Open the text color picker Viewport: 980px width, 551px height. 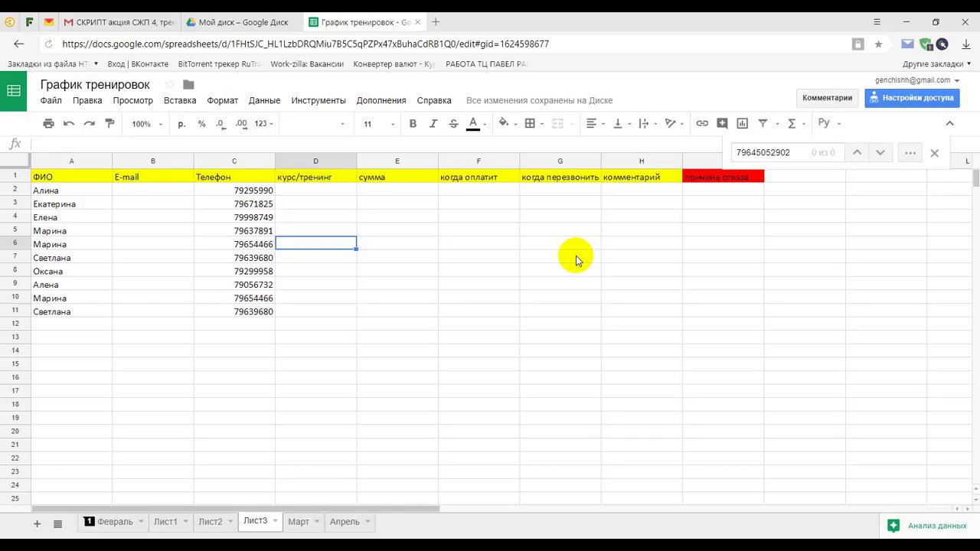[x=476, y=123]
